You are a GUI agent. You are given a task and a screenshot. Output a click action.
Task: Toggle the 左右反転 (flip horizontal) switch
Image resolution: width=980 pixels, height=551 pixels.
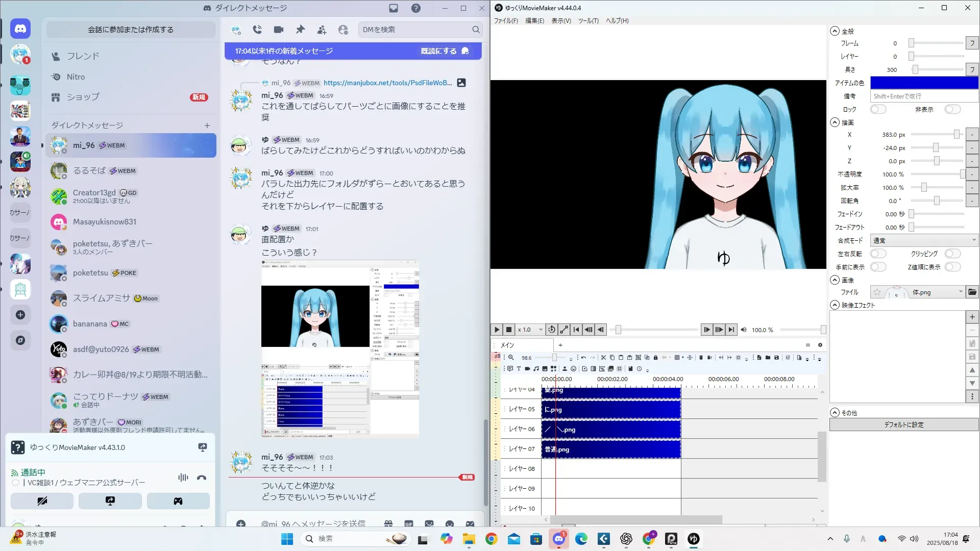878,254
